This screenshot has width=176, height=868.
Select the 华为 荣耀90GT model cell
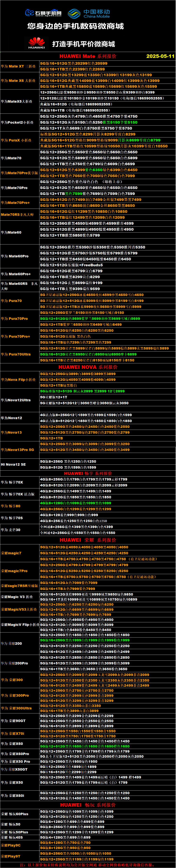point(20,721)
